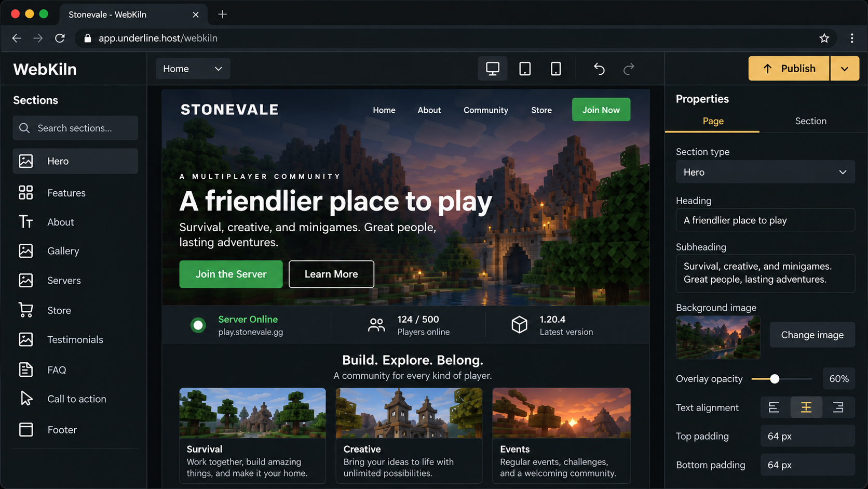Select the About text icon in Sections
The height and width of the screenshot is (489, 868).
pyautogui.click(x=25, y=222)
